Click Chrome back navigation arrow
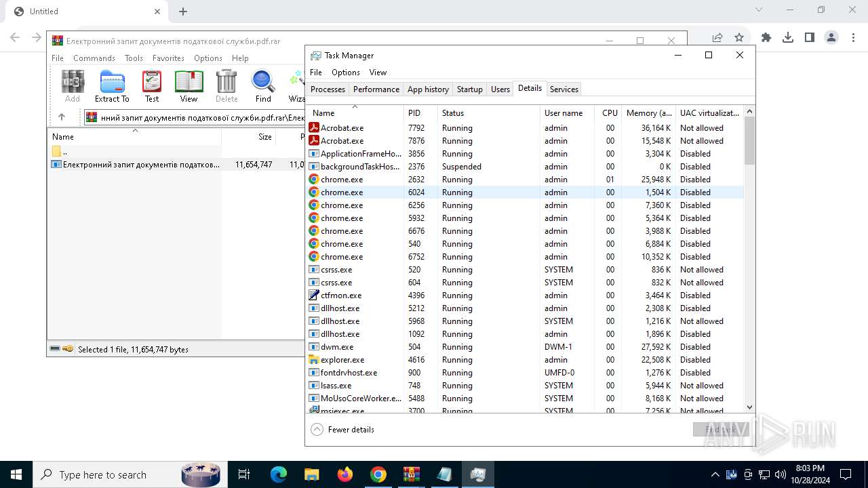The height and width of the screenshot is (488, 868). tap(15, 38)
